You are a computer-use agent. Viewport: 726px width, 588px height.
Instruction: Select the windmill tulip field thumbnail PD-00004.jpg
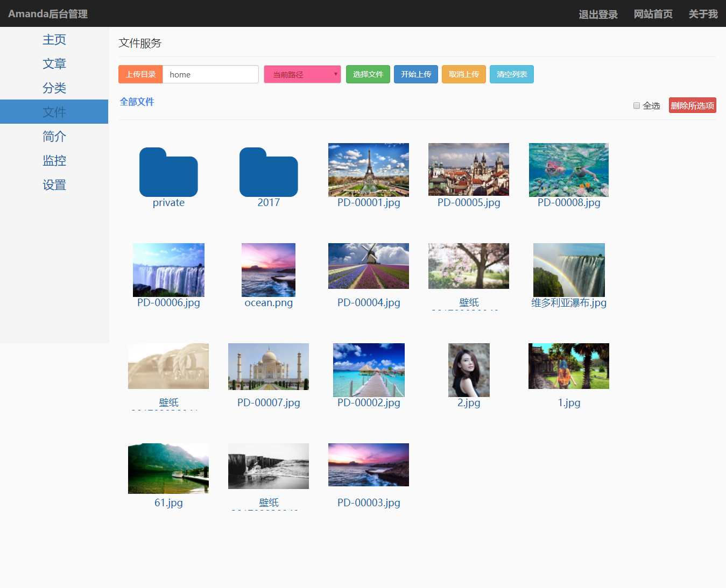pyautogui.click(x=369, y=266)
